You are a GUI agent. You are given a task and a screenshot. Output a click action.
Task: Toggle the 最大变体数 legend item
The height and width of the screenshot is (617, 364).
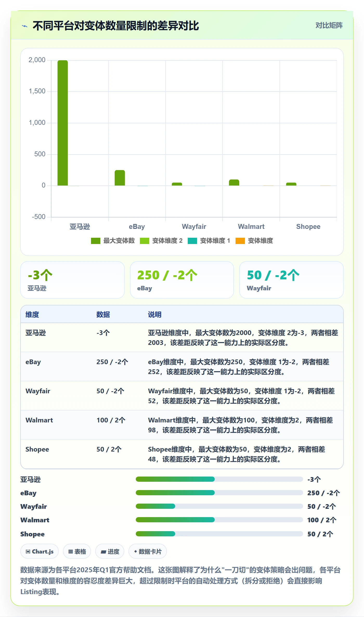coord(113,241)
